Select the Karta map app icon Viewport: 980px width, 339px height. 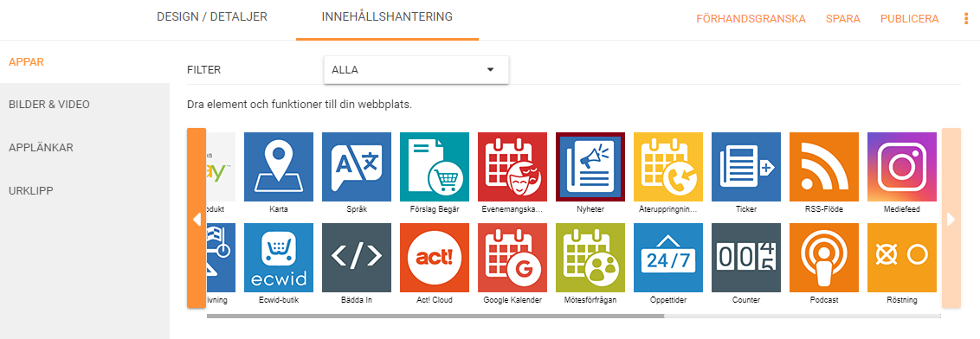click(279, 167)
